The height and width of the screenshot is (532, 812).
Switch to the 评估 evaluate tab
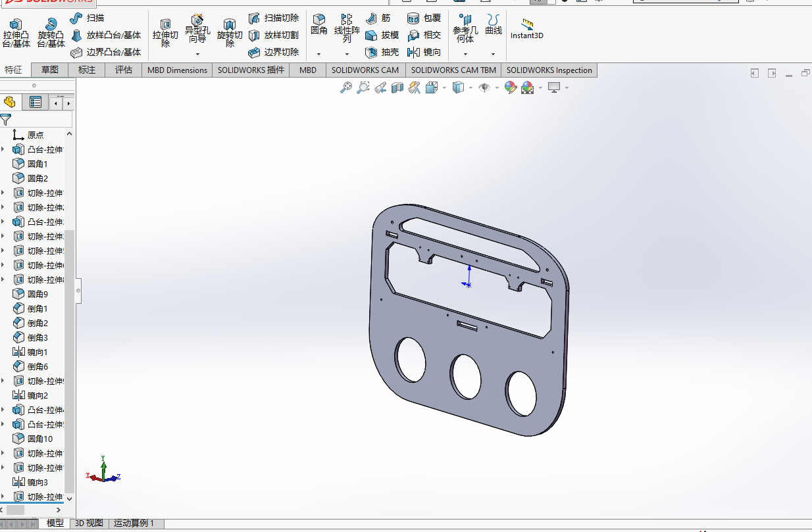124,70
